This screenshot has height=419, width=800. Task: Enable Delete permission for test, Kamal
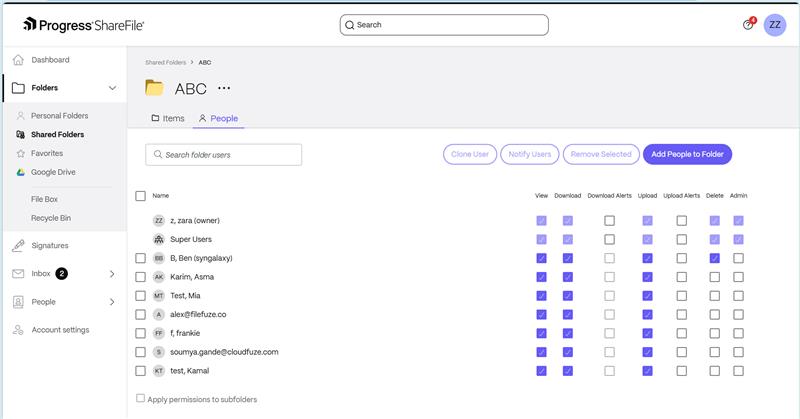click(714, 371)
